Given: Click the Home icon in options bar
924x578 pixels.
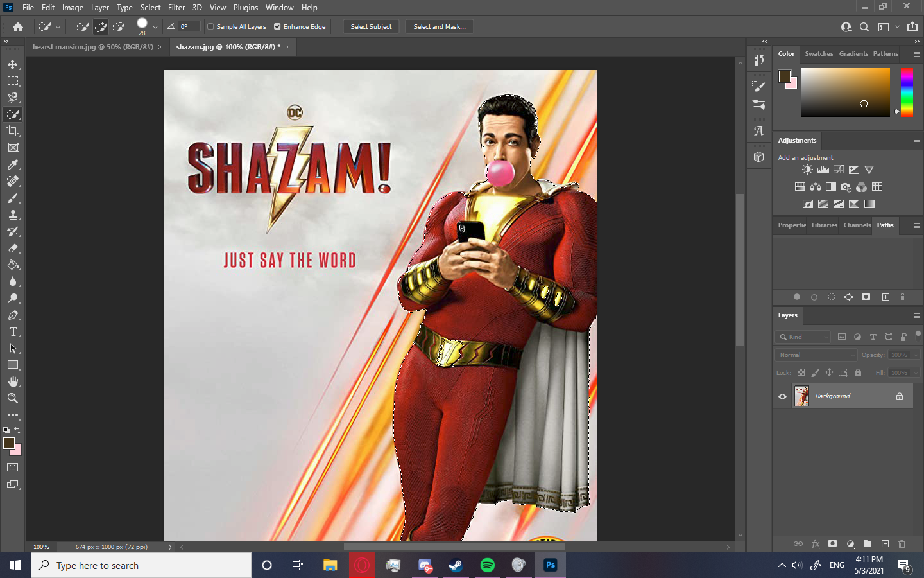Looking at the screenshot, I should pyautogui.click(x=18, y=27).
